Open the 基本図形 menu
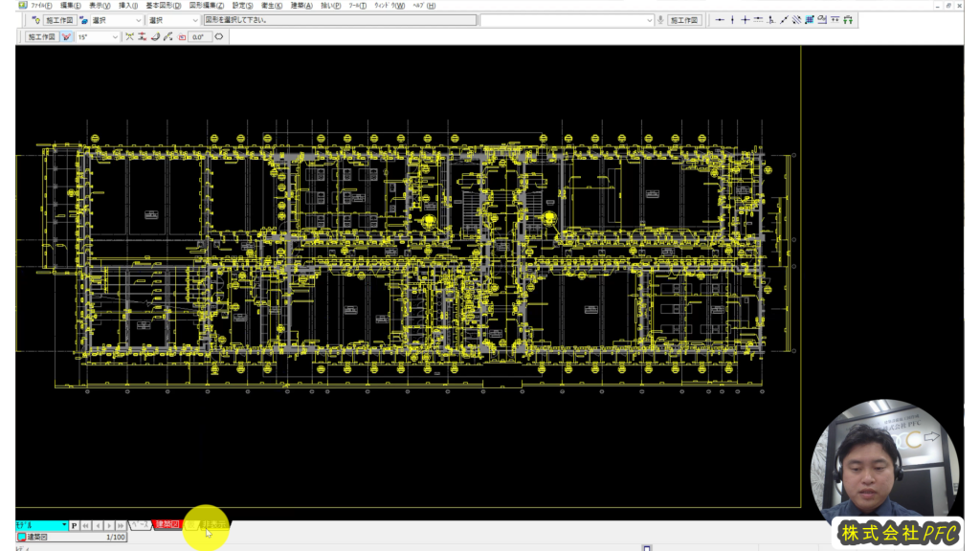 point(163,6)
